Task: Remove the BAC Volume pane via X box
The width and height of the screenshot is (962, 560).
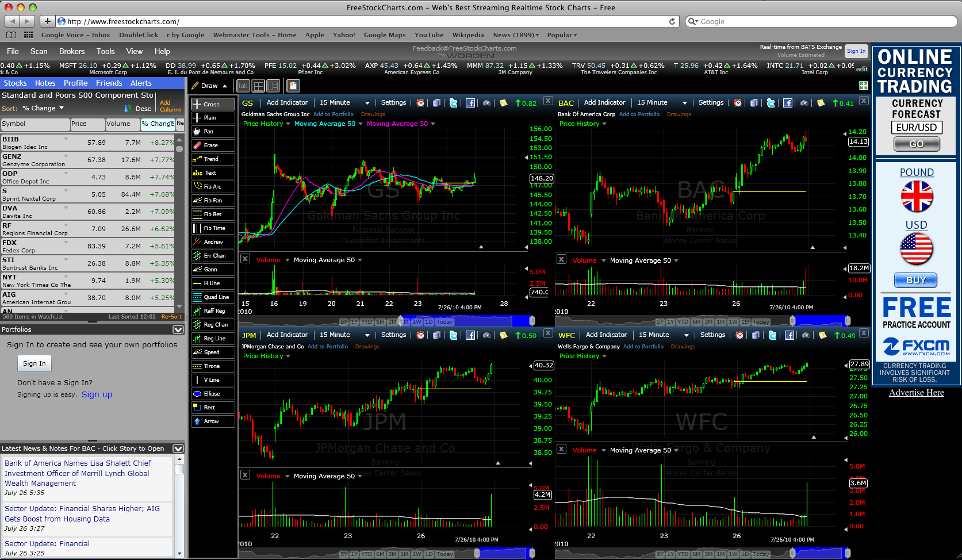Action: pos(561,259)
